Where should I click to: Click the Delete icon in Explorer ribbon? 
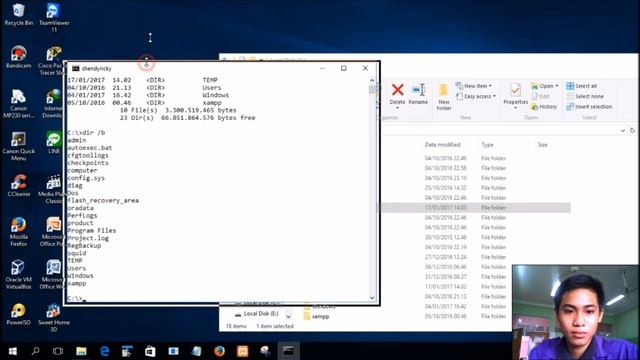397,90
